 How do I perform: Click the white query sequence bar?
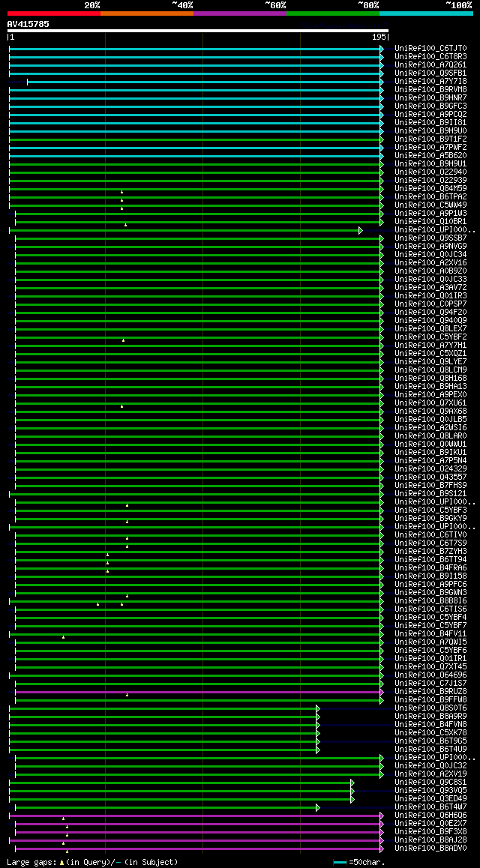pyautogui.click(x=198, y=31)
